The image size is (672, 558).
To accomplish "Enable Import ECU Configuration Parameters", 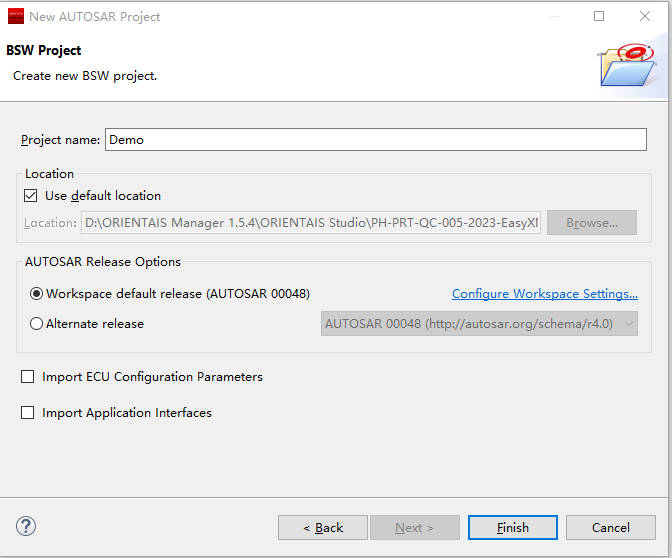I will tap(28, 377).
